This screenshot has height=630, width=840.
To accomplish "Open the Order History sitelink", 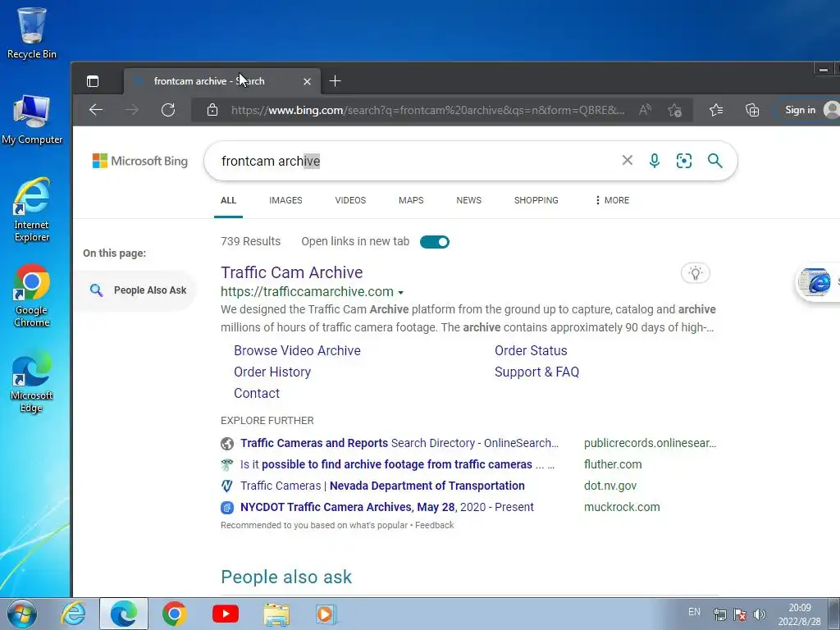I will [272, 372].
